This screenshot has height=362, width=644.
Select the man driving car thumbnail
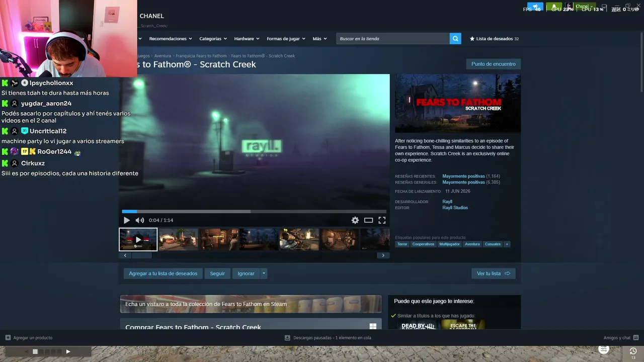tap(300, 239)
